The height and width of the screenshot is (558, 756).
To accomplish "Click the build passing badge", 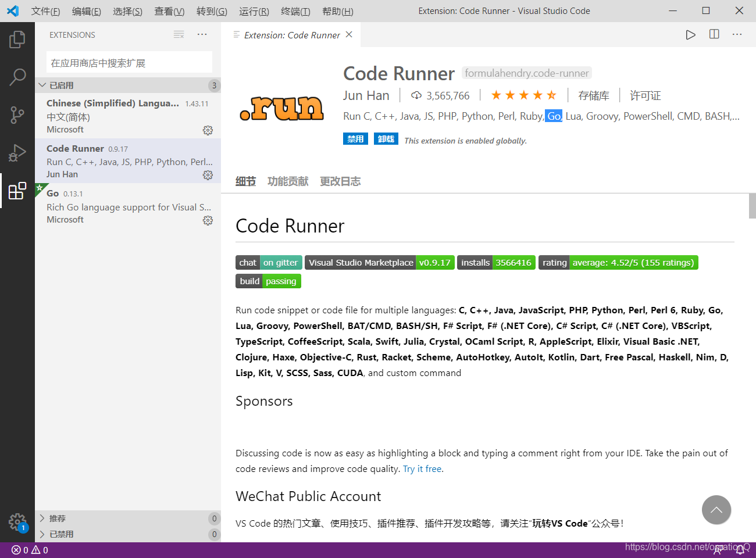I will coord(268,281).
